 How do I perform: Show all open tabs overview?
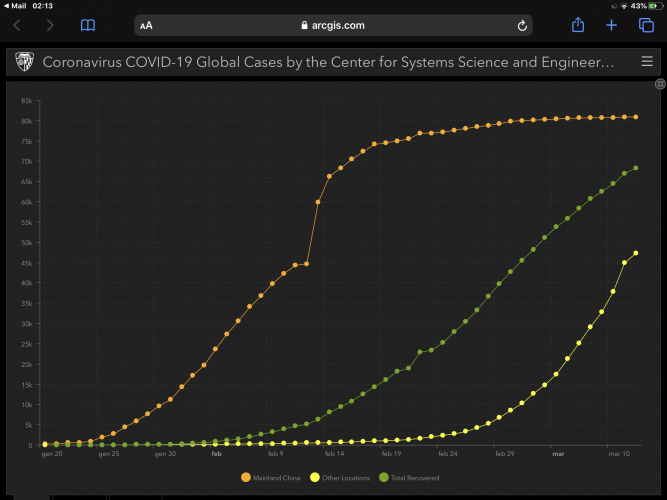645,25
